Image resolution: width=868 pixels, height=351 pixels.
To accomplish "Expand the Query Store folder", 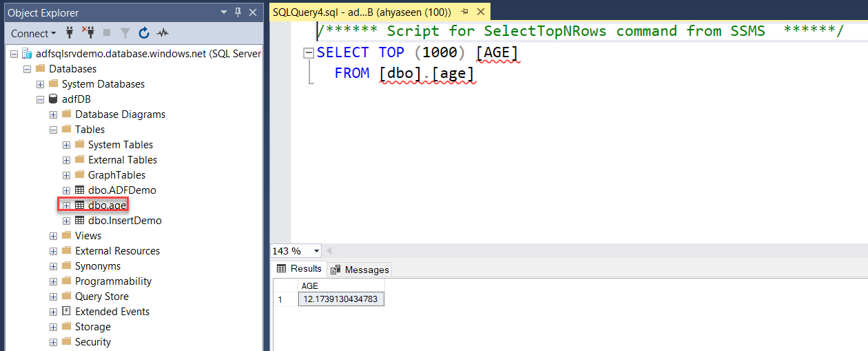I will coord(53,297).
